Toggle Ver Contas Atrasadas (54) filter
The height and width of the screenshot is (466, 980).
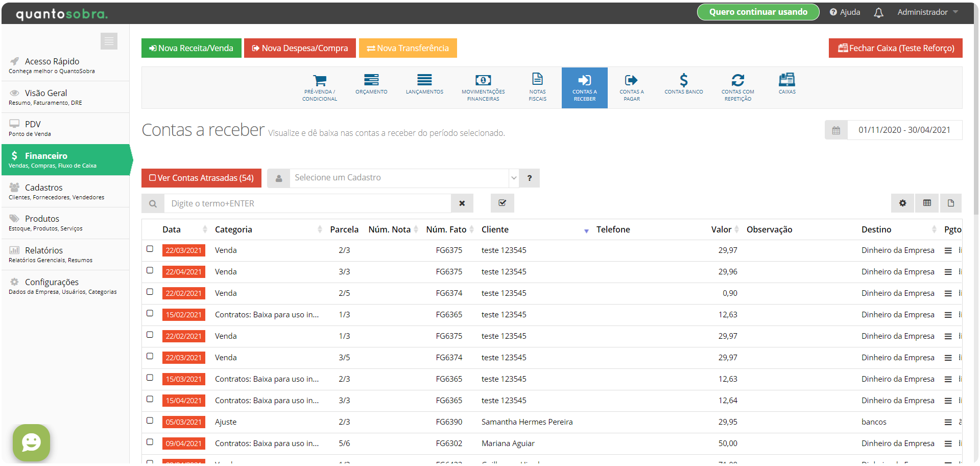(x=201, y=178)
